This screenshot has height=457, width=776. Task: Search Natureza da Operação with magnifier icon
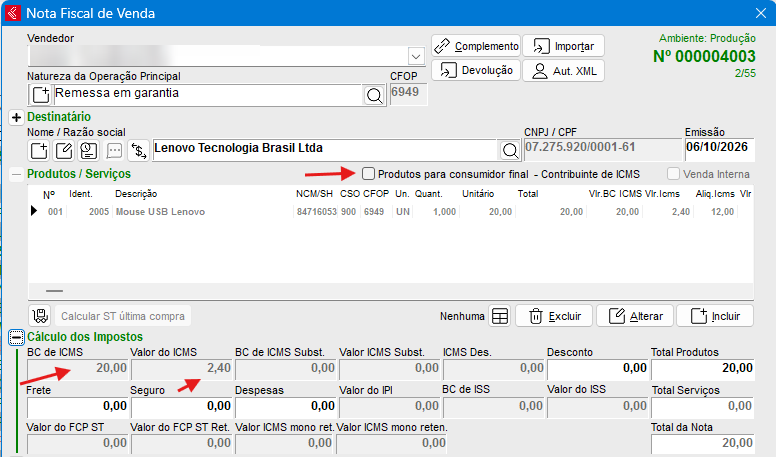(375, 95)
